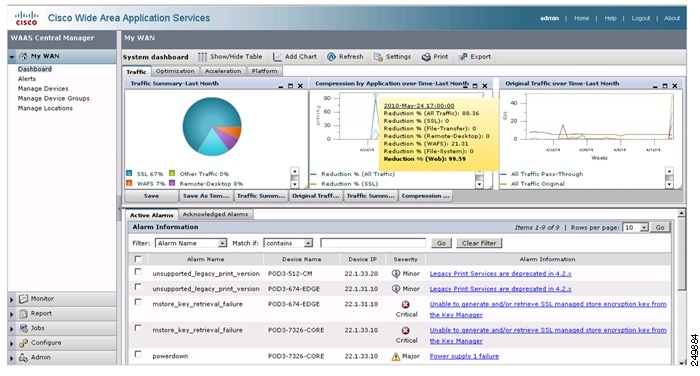Click the Monitor section icon
The height and width of the screenshot is (376, 700).
pos(23,299)
